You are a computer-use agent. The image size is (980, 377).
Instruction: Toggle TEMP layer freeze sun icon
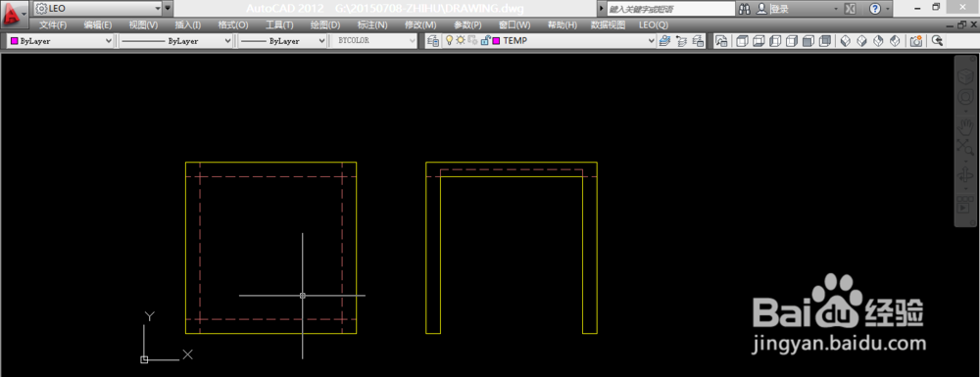pyautogui.click(x=460, y=40)
